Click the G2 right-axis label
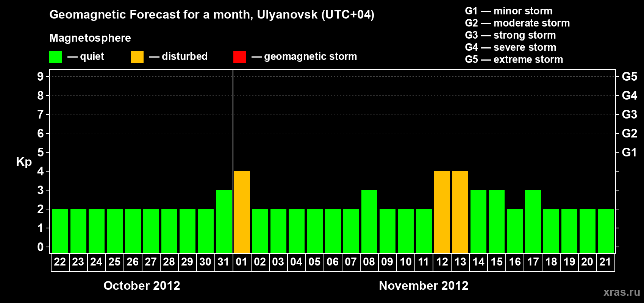Viewport: 644px width, 303px height. 630,133
